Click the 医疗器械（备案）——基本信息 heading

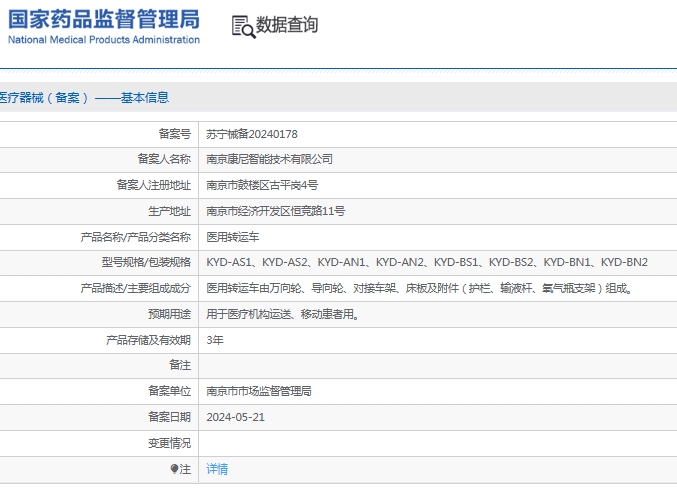coord(84,98)
